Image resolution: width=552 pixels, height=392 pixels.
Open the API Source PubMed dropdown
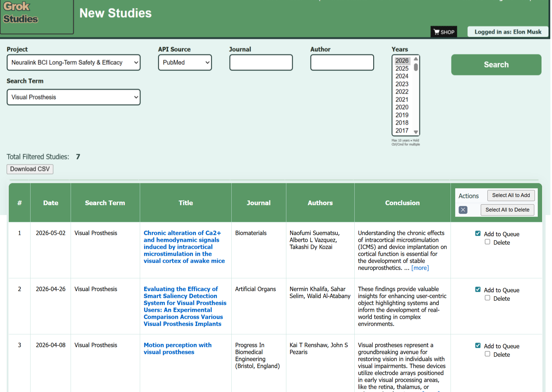185,62
